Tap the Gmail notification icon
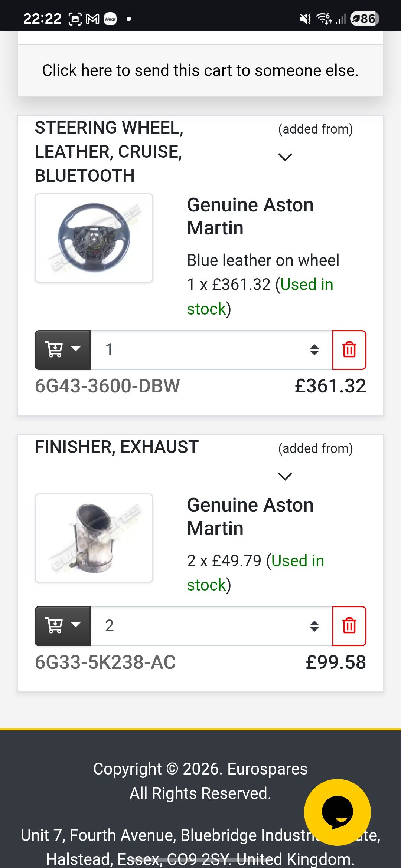The width and height of the screenshot is (401, 868). tap(92, 19)
